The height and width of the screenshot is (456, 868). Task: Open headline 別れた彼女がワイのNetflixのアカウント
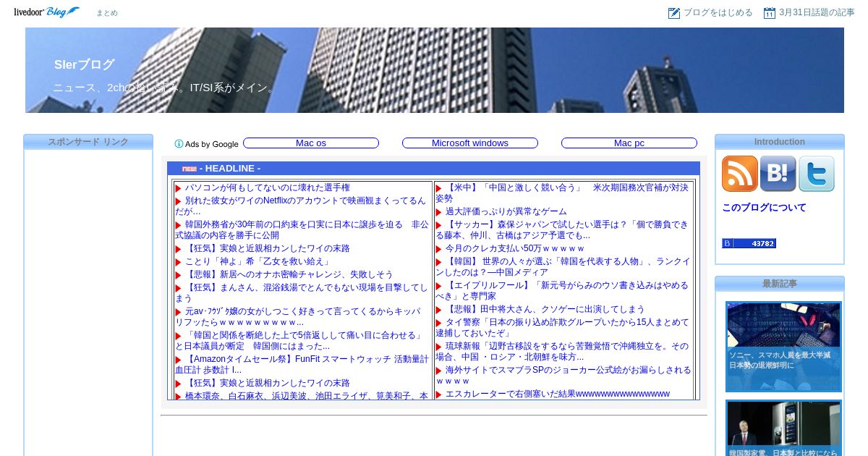coord(300,206)
